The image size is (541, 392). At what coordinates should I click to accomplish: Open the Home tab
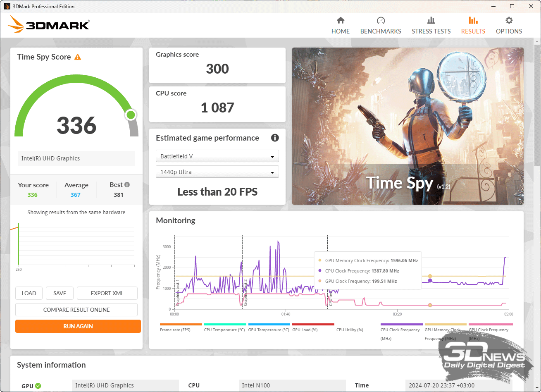point(341,26)
